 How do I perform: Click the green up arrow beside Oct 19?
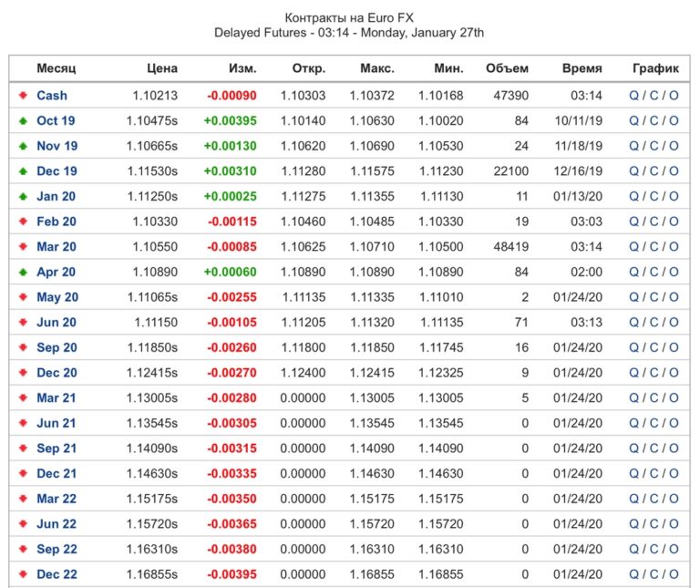point(23,120)
